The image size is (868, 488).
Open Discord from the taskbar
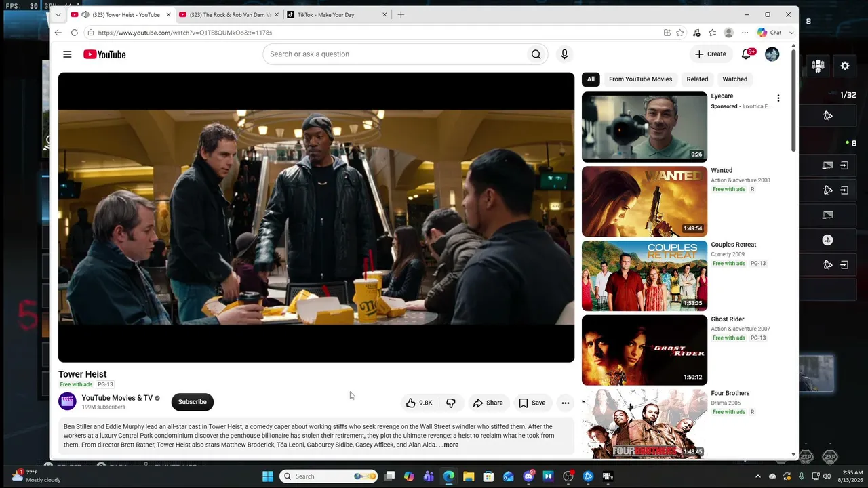529,476
